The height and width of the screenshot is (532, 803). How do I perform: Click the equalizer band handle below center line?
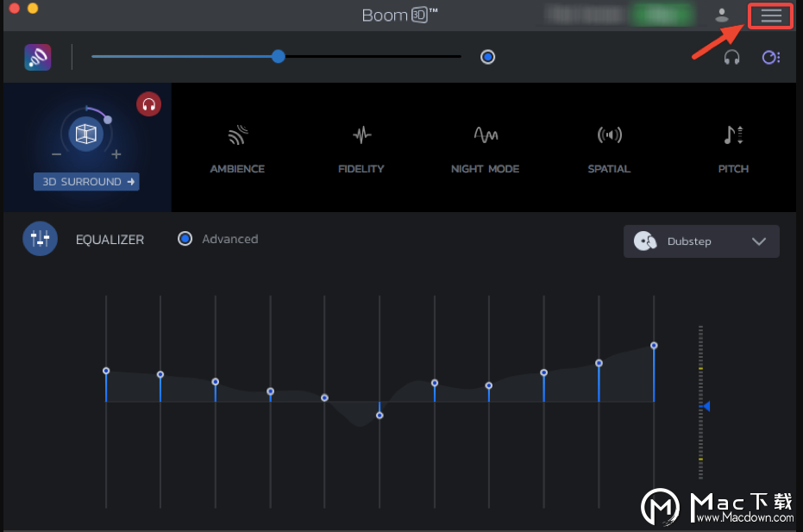(380, 416)
